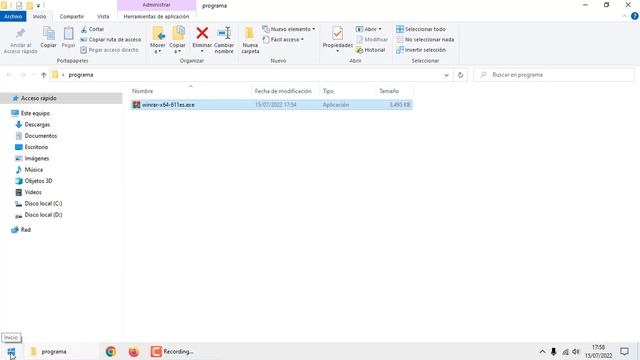Image resolution: width=640 pixels, height=360 pixels.
Task: Open Quick Access Toolbar customize dropdown arrow
Action: click(x=38, y=6)
